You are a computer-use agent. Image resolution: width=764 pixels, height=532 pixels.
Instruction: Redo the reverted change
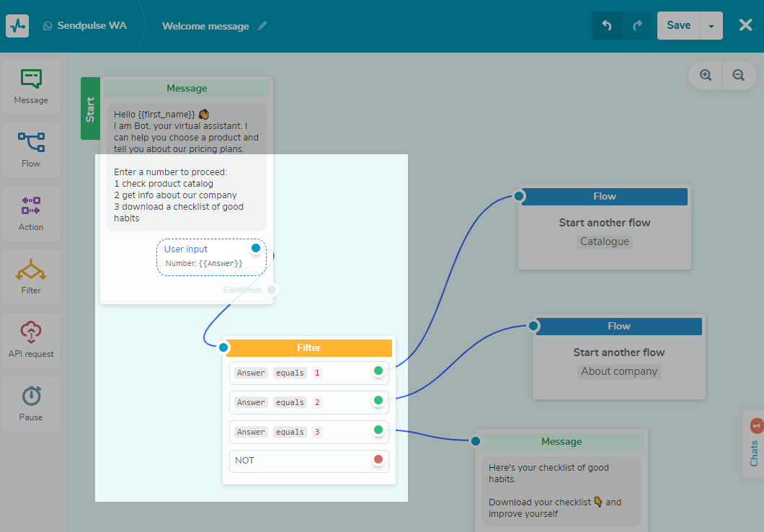coord(637,25)
